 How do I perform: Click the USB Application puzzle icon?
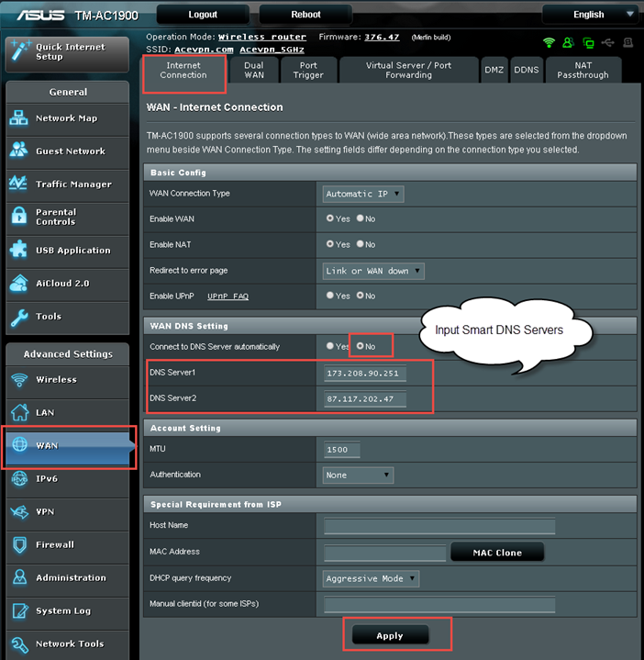click(18, 249)
